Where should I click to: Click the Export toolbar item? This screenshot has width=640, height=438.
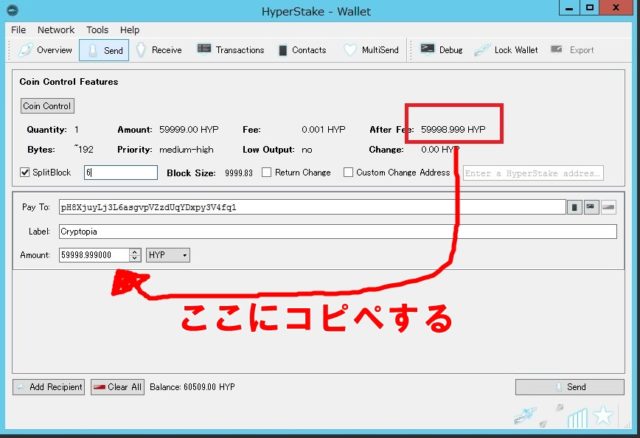click(x=572, y=50)
